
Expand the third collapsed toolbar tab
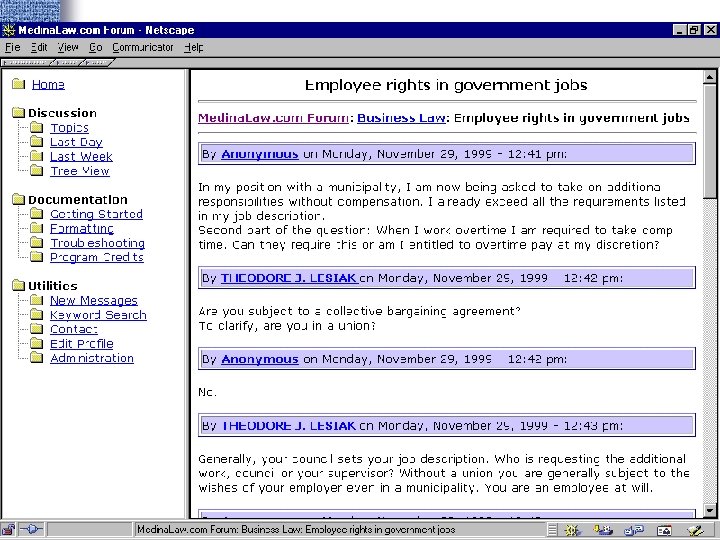point(97,62)
